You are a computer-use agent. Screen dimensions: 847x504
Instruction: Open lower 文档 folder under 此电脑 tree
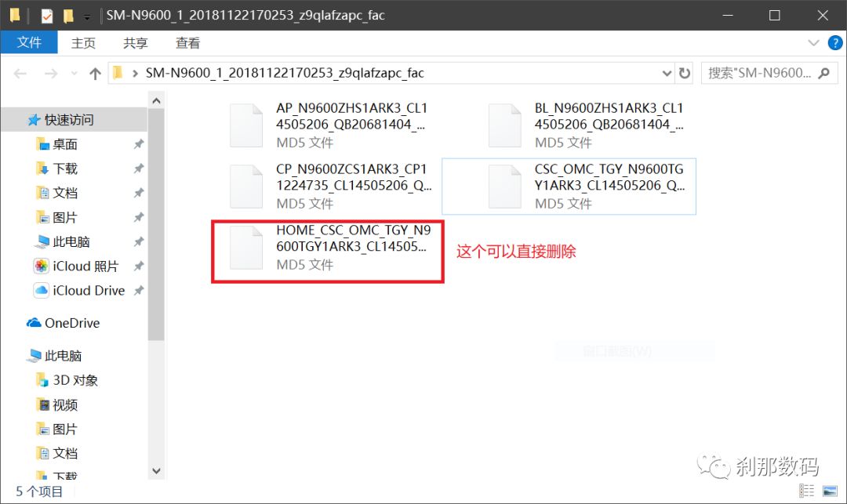point(65,453)
